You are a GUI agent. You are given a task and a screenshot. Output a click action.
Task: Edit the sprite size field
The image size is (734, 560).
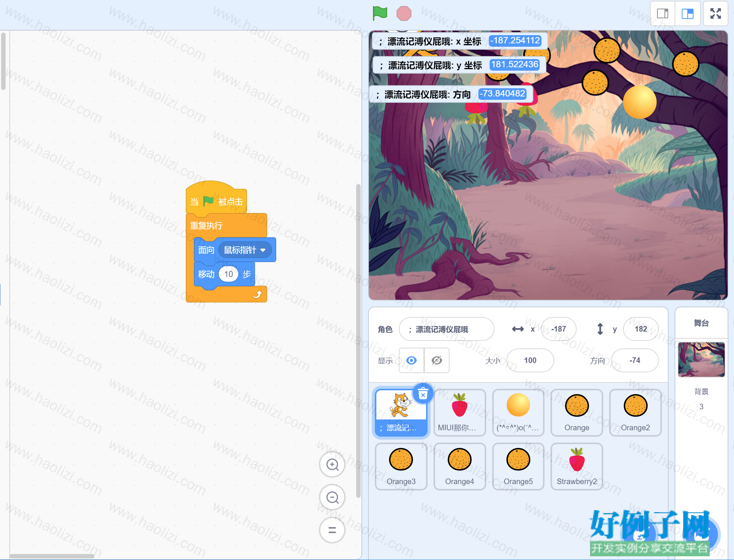(530, 360)
